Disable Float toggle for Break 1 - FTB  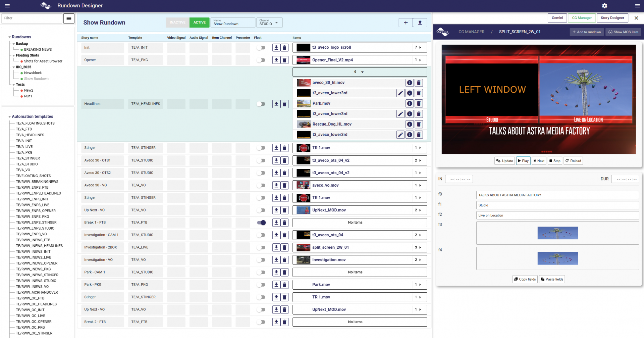click(x=261, y=223)
